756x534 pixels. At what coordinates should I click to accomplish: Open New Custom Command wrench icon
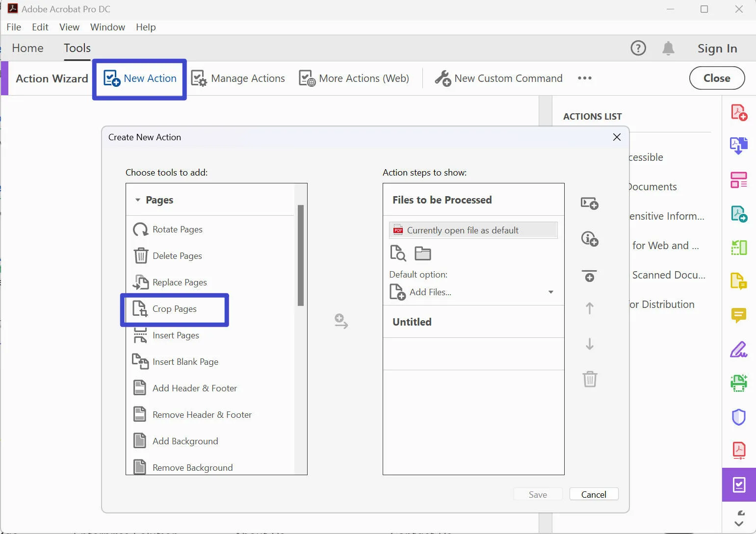click(x=443, y=78)
